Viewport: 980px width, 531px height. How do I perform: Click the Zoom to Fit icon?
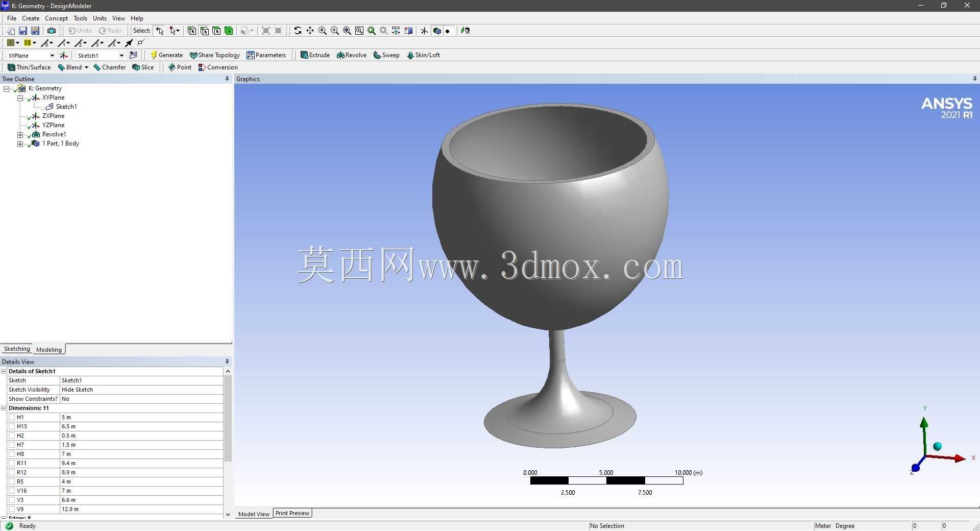[x=347, y=31]
